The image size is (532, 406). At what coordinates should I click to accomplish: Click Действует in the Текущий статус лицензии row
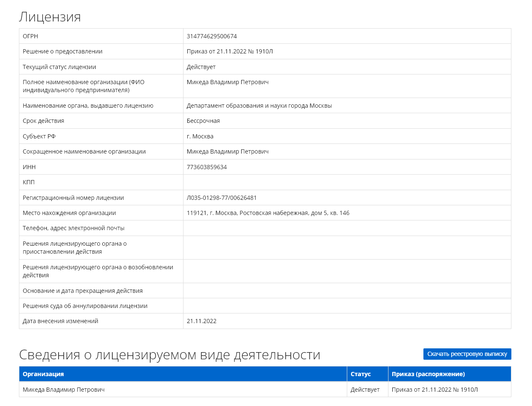201,67
